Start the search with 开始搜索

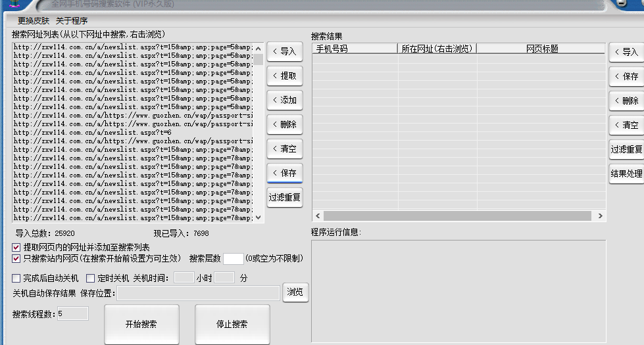(141, 324)
